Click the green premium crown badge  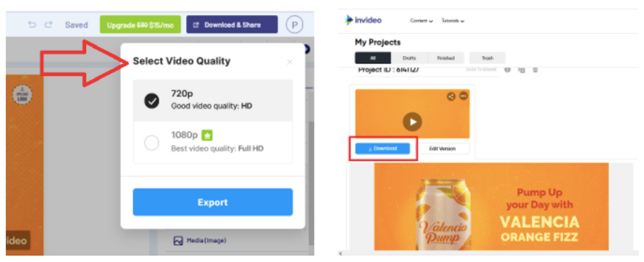[207, 135]
